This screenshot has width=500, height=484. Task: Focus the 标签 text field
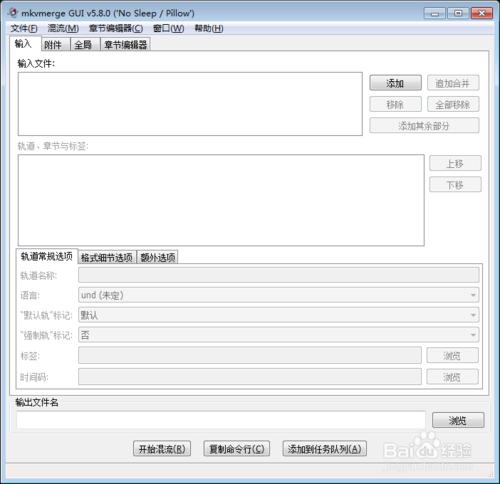tap(250, 356)
